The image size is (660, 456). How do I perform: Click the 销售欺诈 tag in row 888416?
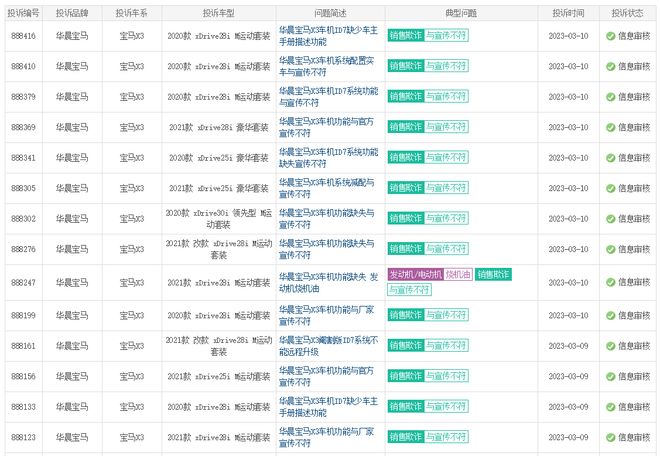click(406, 35)
